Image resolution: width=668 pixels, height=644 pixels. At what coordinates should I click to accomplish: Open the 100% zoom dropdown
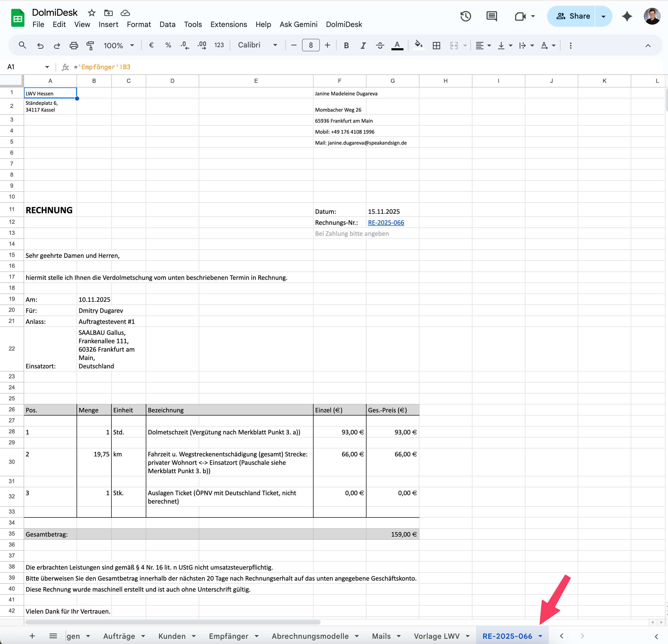118,45
